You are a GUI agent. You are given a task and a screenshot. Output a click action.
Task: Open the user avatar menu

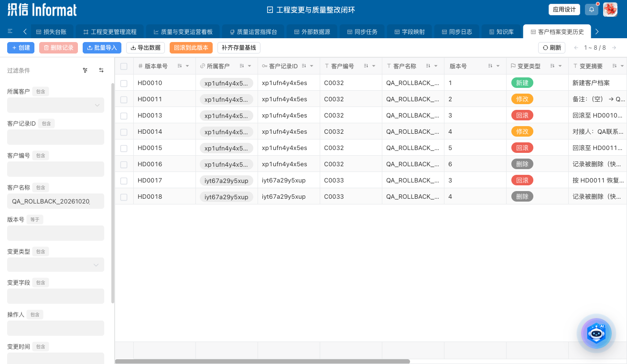tap(610, 10)
